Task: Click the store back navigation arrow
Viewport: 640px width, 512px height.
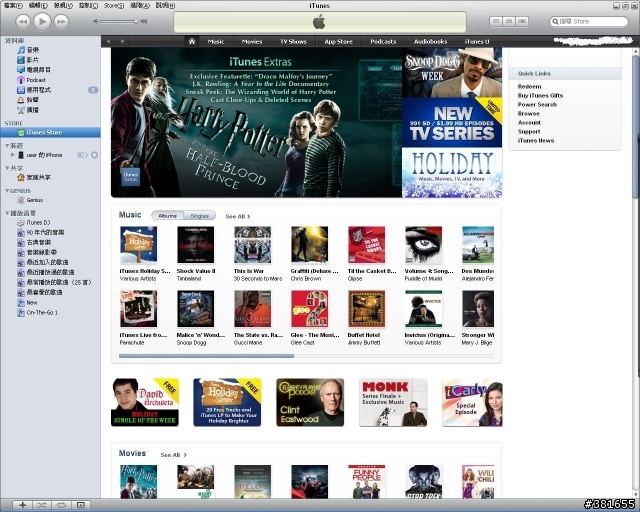Action: point(108,41)
